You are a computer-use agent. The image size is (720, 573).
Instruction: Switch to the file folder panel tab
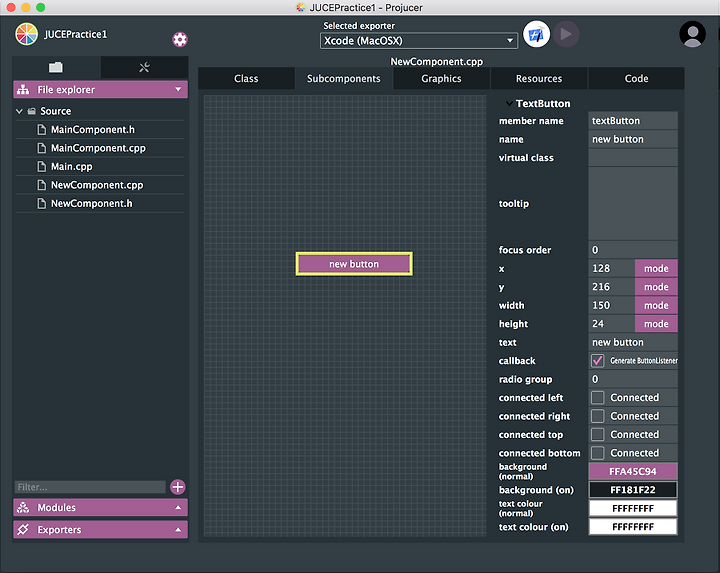tap(56, 67)
